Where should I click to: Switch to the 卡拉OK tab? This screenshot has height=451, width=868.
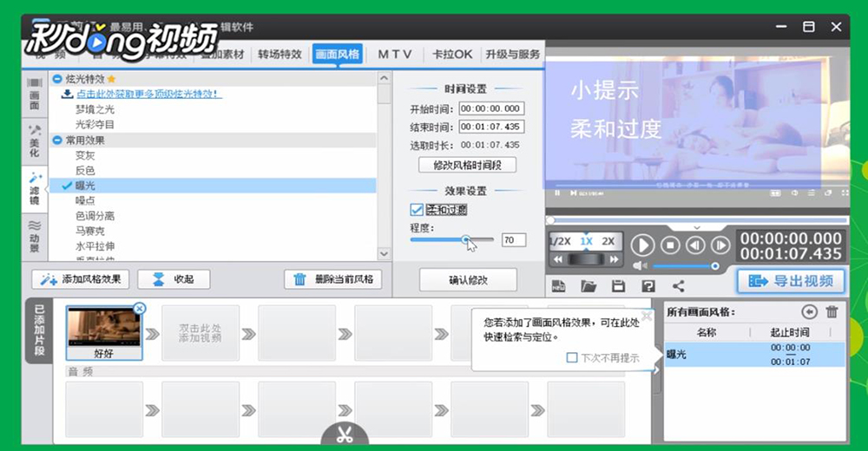point(451,55)
